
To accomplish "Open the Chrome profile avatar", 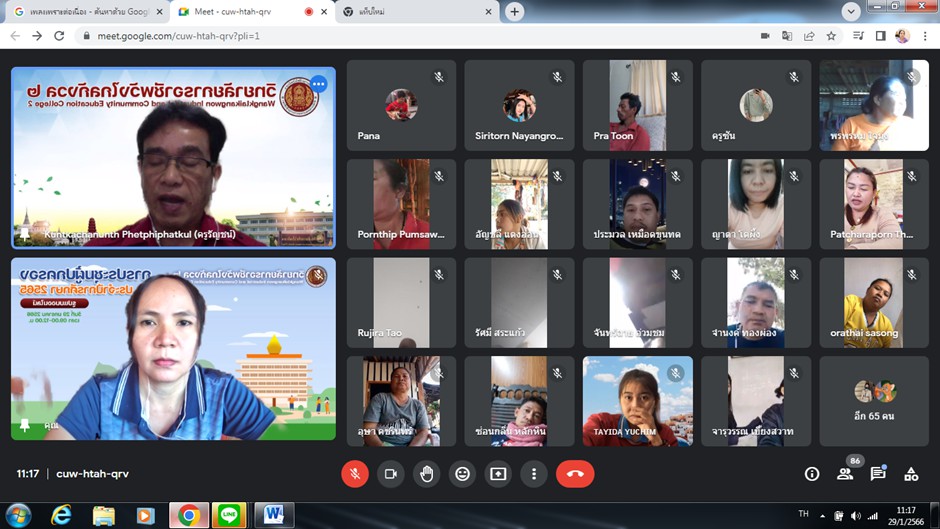I will pos(902,36).
